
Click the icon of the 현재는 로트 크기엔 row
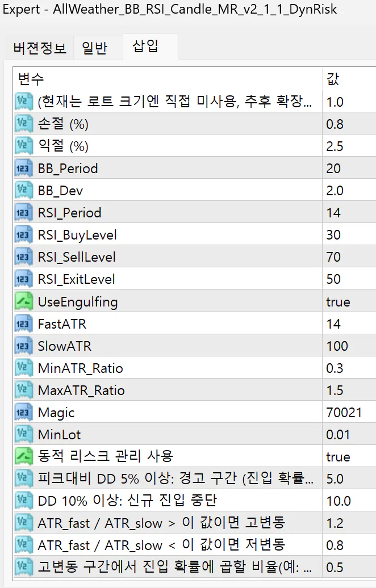point(23,102)
